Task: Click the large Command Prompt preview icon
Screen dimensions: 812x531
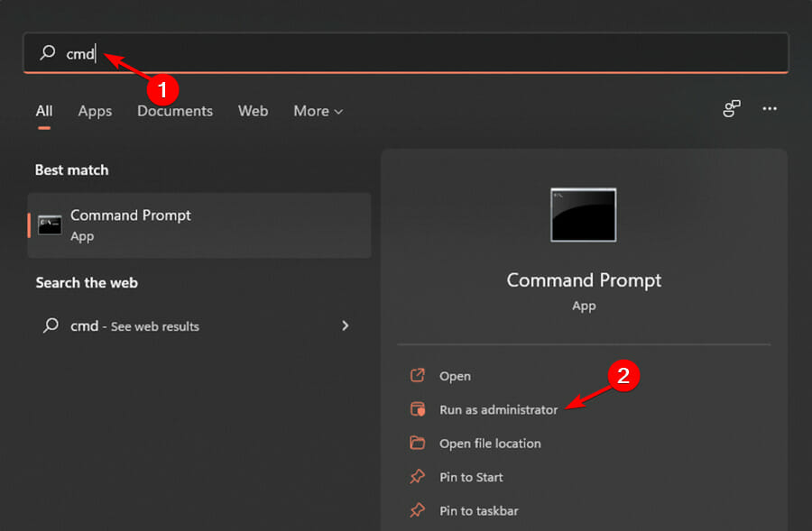Action: [583, 215]
